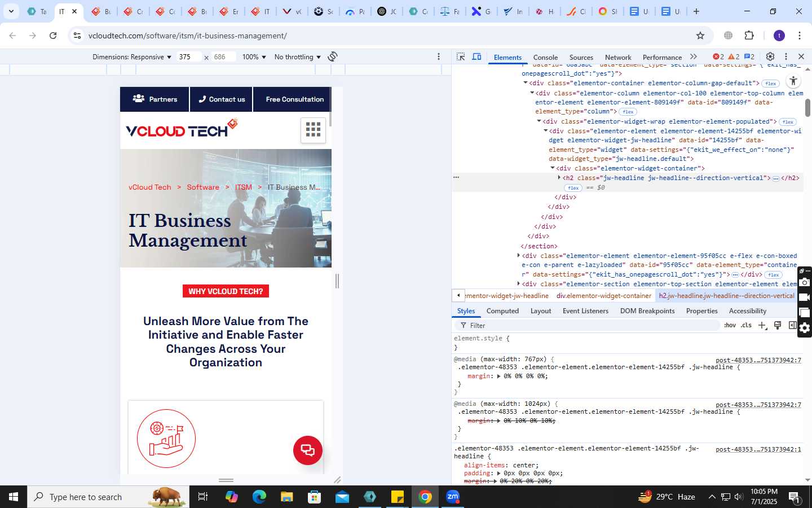Click the toggle rendering emulations icon

(x=778, y=325)
